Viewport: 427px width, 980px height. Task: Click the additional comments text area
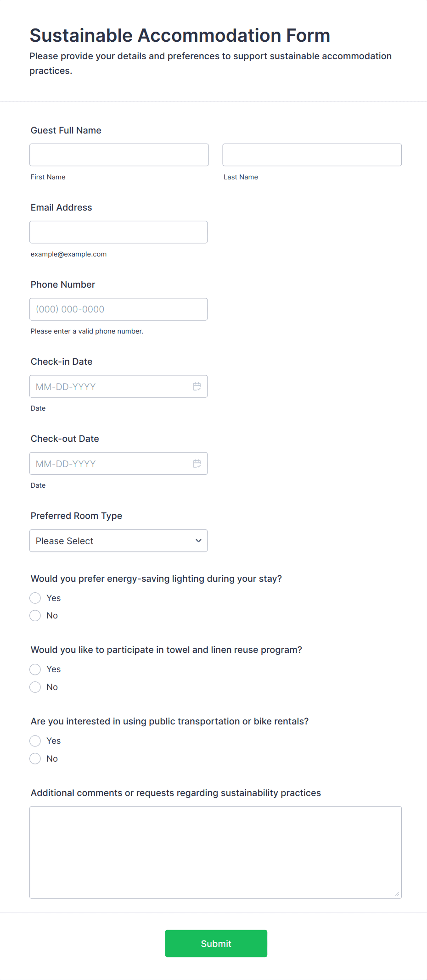point(215,852)
